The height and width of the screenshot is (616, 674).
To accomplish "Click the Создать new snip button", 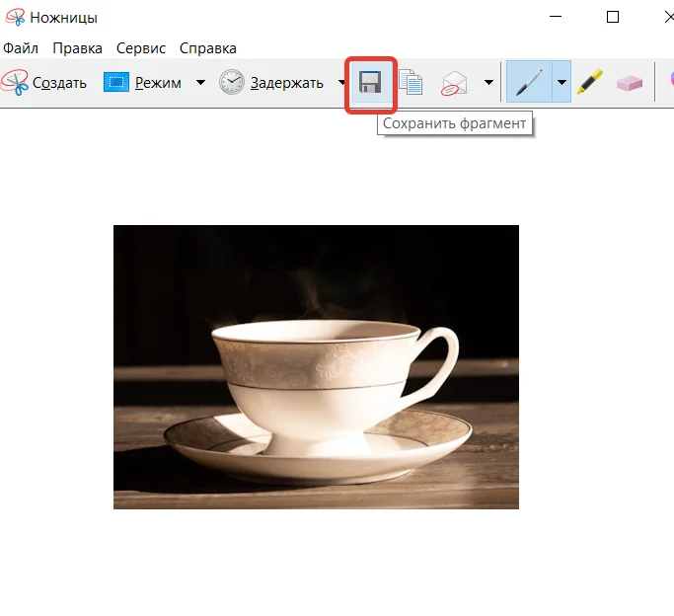I will pos(43,82).
